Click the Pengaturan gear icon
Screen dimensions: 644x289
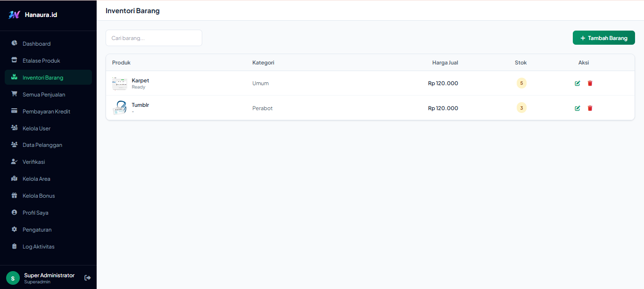pos(14,229)
